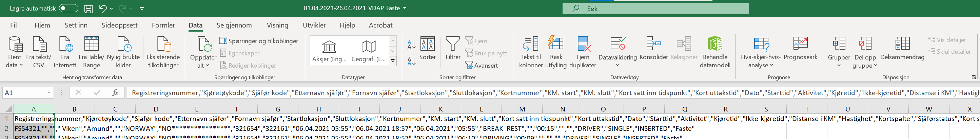The width and height of the screenshot is (980, 139).
Task: Toggle the Filtrer funnel button
Action: tap(453, 49)
